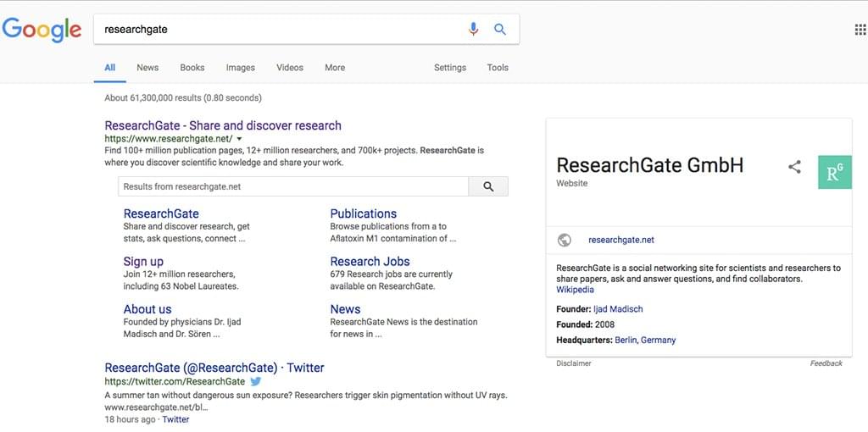The width and height of the screenshot is (868, 432).
Task: Open the ResearchGate RG logo thumbnail
Action: (835, 172)
